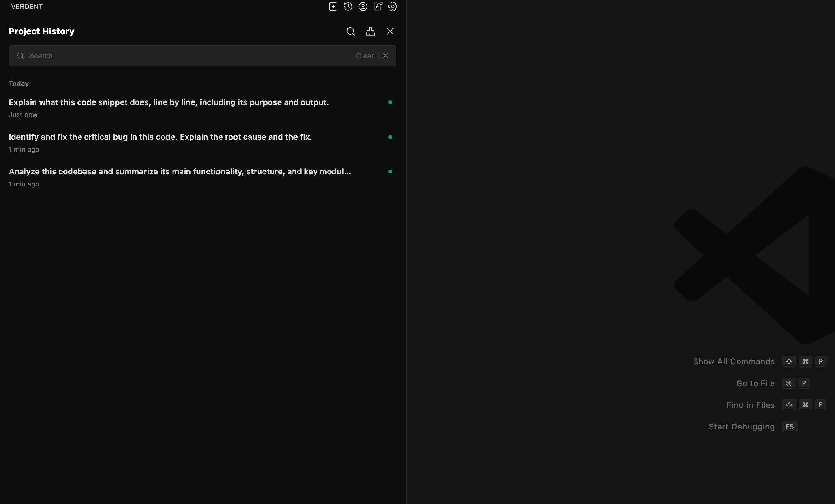Click the new task plus icon

pyautogui.click(x=333, y=6)
